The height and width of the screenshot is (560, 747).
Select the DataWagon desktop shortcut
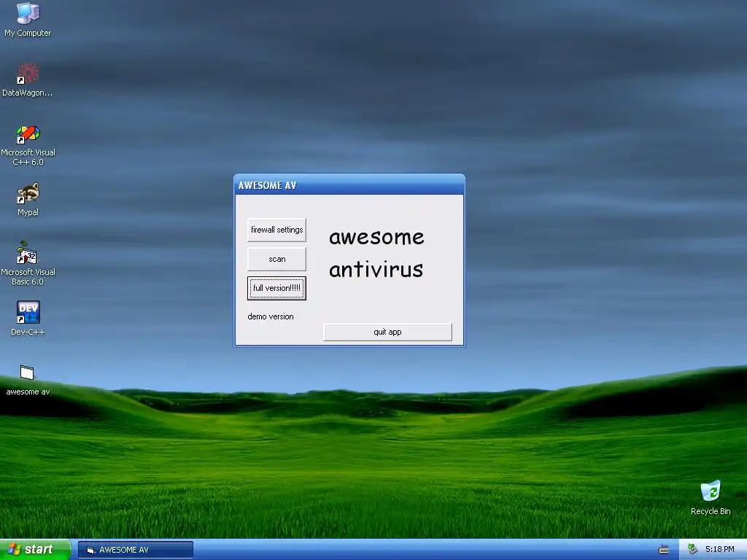[x=28, y=79]
